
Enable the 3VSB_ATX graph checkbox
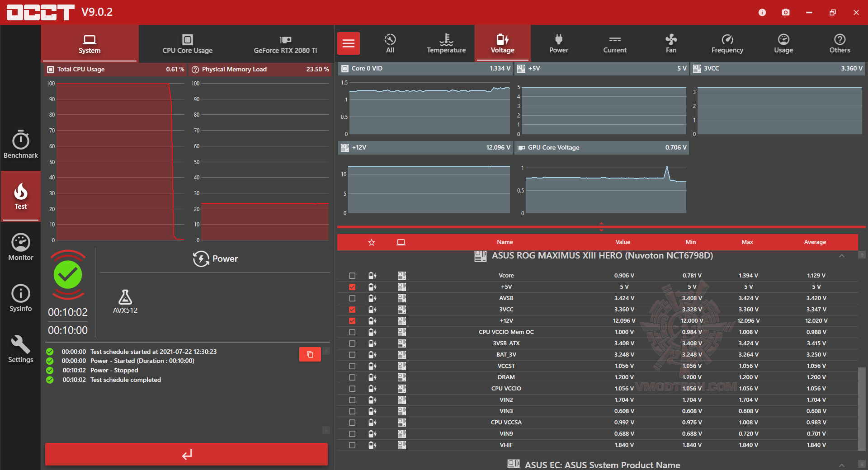point(352,343)
